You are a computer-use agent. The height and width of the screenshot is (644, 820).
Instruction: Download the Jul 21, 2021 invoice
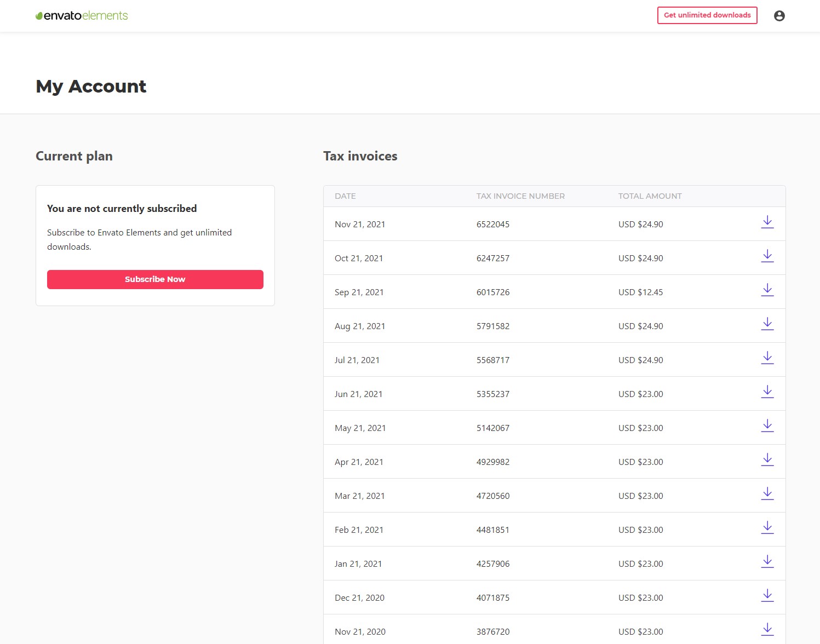pos(767,359)
